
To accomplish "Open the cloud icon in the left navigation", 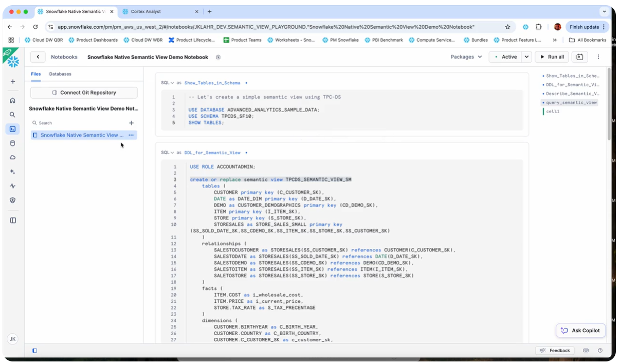I will [x=13, y=157].
